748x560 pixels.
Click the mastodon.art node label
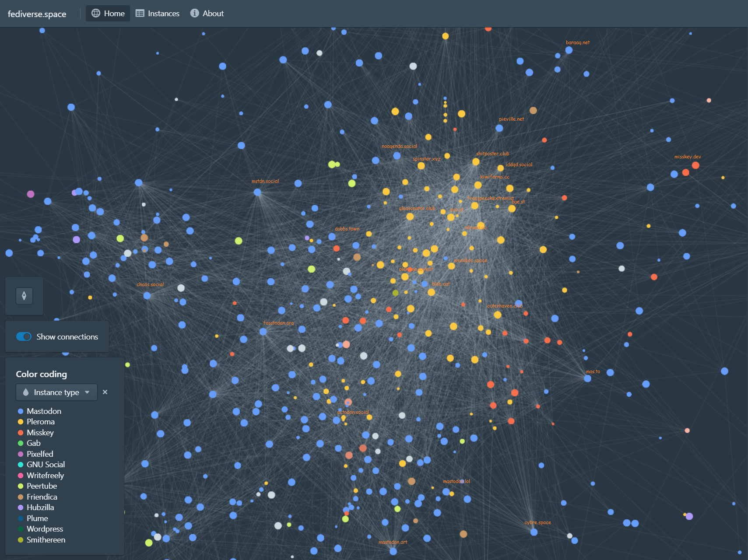393,542
